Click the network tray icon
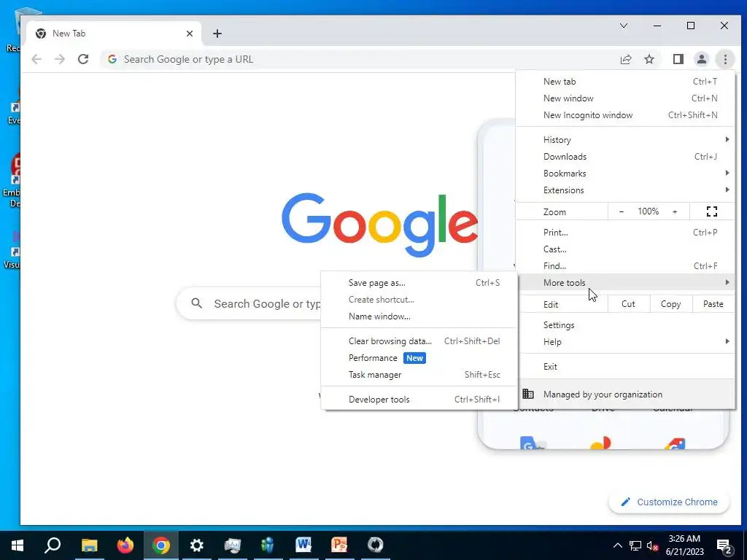The image size is (747, 560). 635,545
